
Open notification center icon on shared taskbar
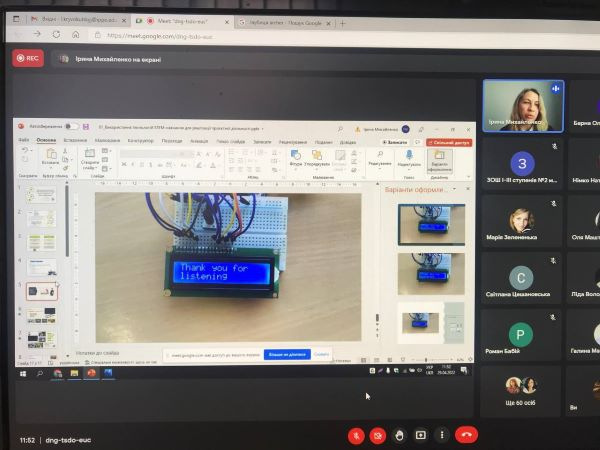pos(464,370)
